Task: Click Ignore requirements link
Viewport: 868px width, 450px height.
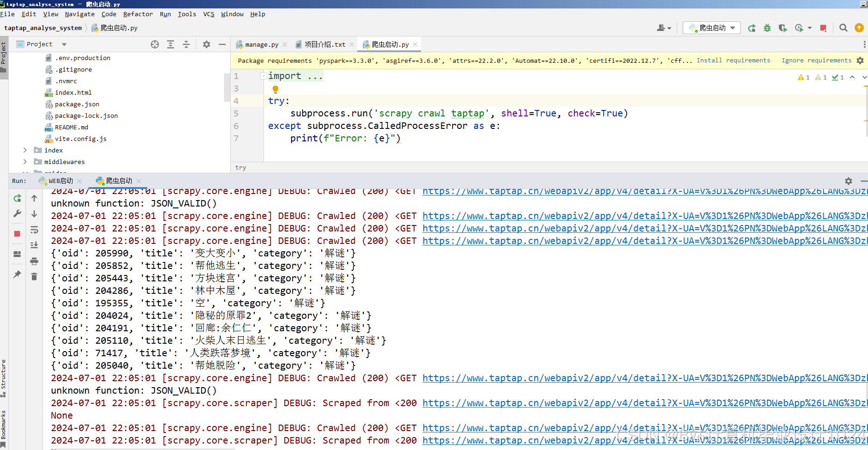Action: (816, 61)
